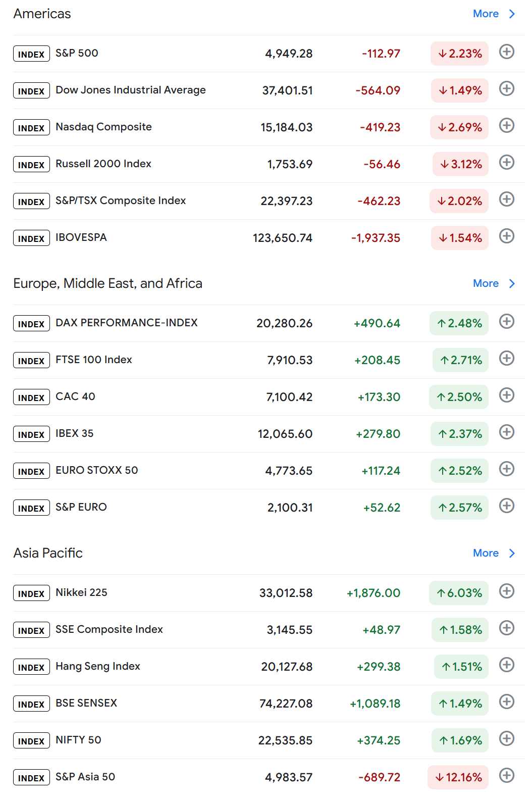Click the INDEX tag beside IBOVESPA
The width and height of the screenshot is (532, 801).
(x=31, y=238)
